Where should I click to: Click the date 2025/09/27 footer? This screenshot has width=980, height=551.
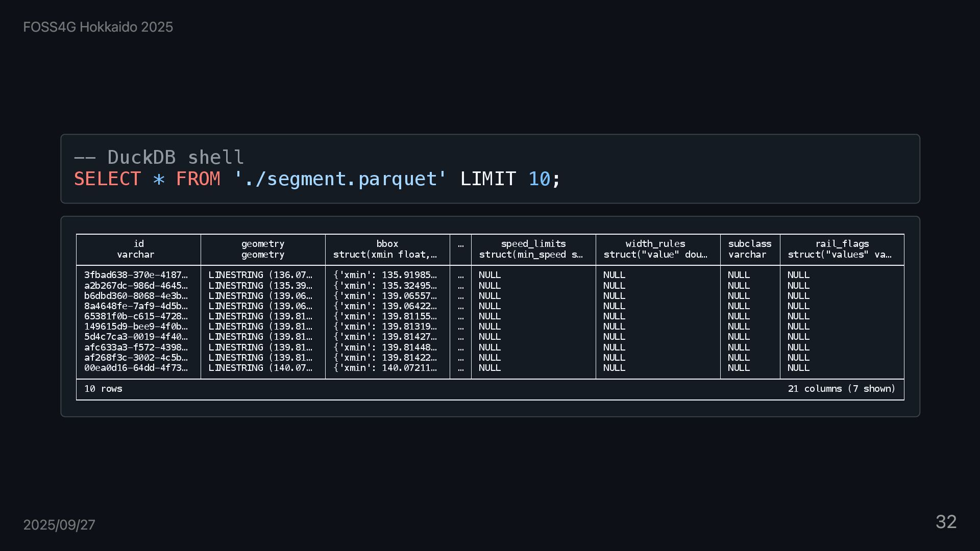(59, 525)
